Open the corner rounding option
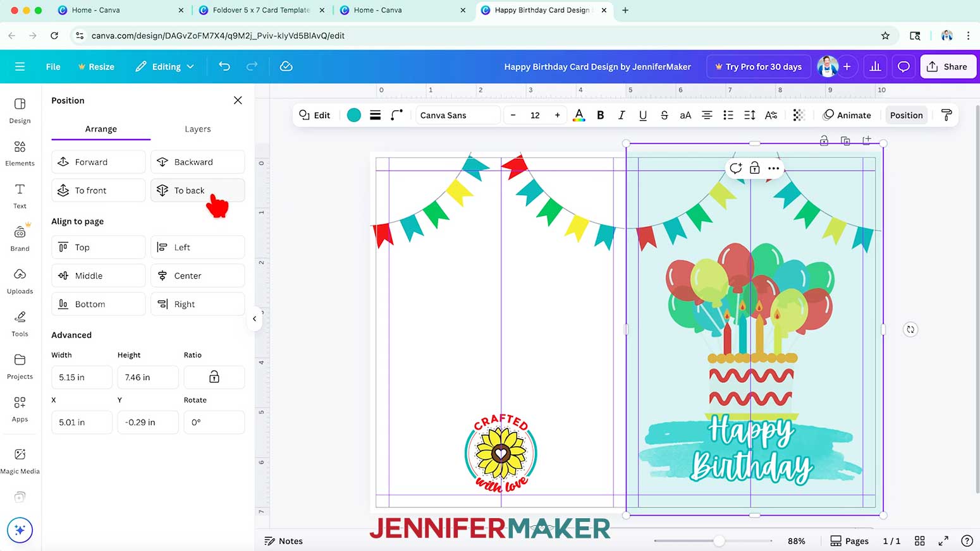 click(396, 115)
